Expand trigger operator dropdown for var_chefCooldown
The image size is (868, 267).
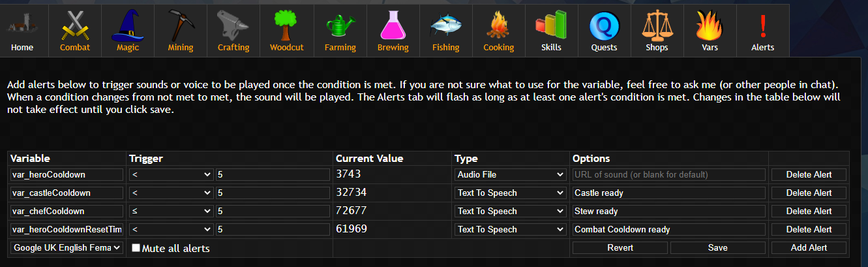(x=172, y=212)
